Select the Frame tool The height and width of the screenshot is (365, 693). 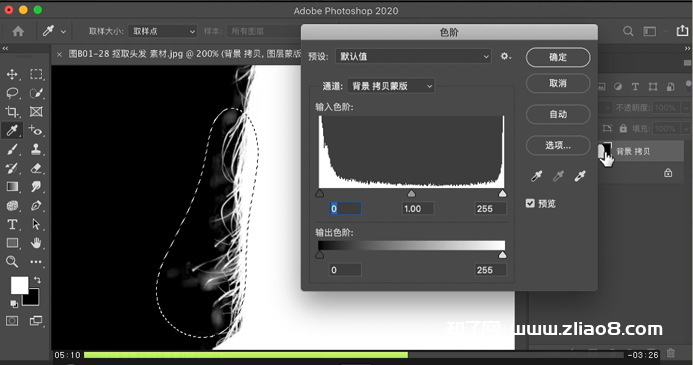(36, 112)
